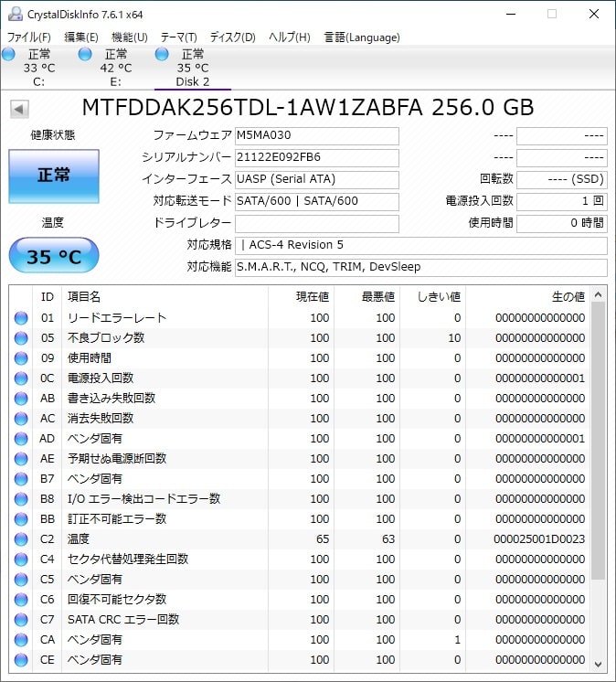The height and width of the screenshot is (682, 616).
Task: Click the 現在値 column header
Action: tap(302, 296)
